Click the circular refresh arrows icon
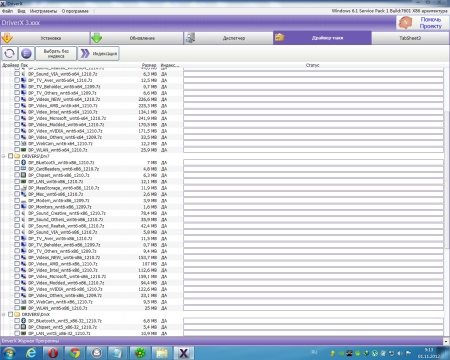The width and height of the screenshot is (450, 360). click(9, 53)
